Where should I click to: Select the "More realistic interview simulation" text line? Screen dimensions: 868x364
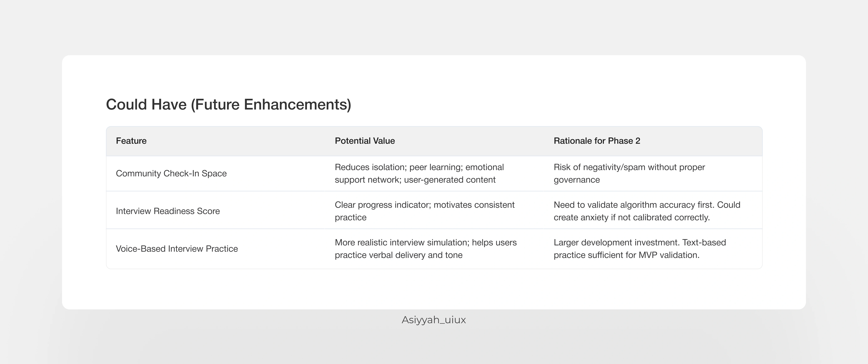point(426,243)
